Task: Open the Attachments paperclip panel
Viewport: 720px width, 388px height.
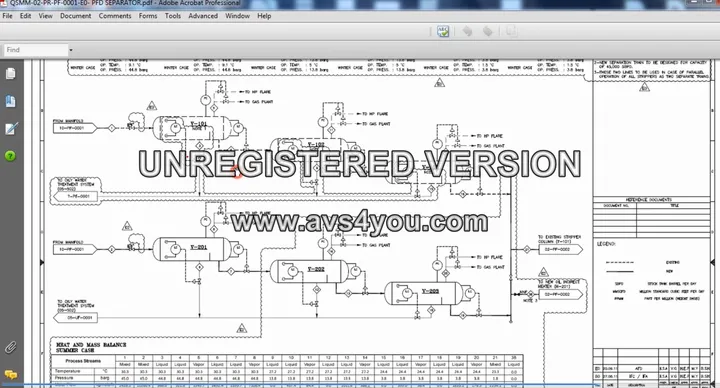Action: pyautogui.click(x=11, y=347)
